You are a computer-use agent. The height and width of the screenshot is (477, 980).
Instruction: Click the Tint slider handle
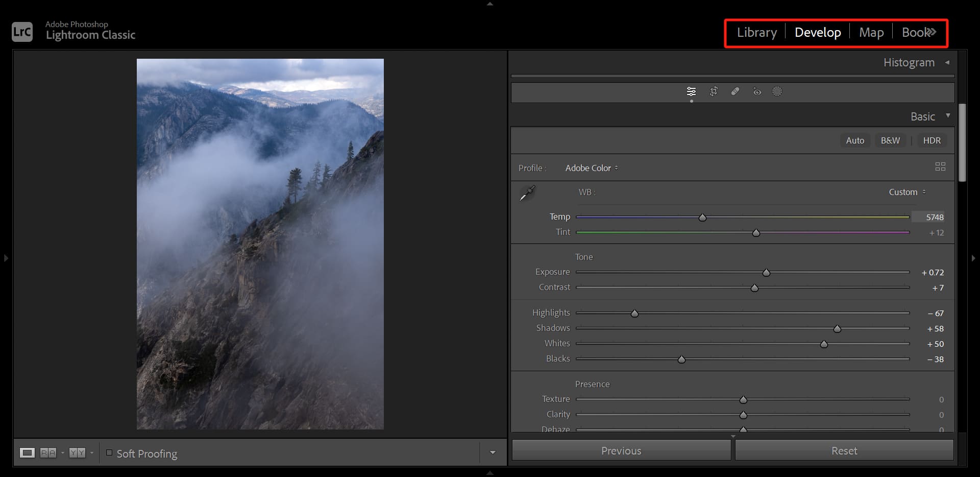click(756, 233)
